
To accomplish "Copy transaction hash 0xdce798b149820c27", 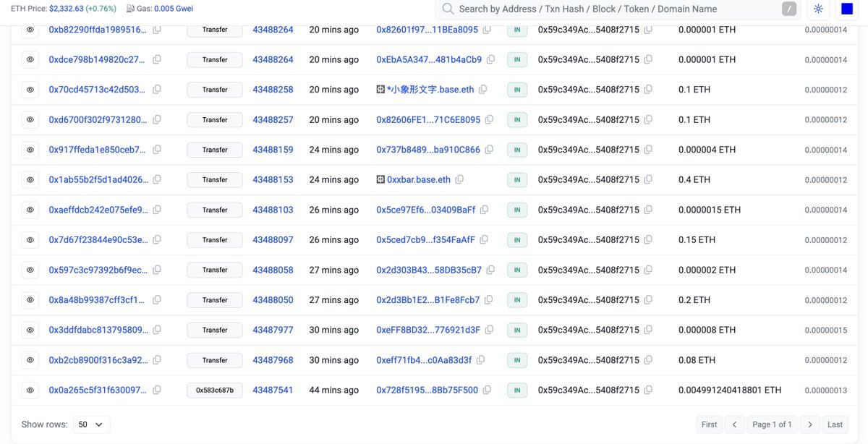I will click(157, 59).
